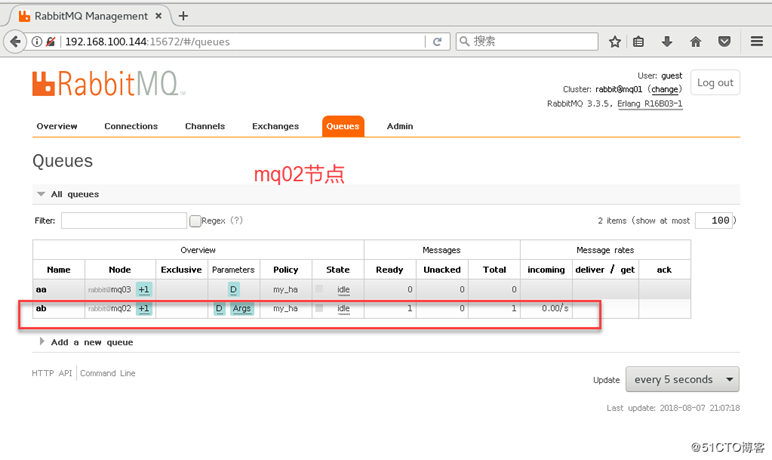
Task: Click the Erlang R16B03-1 link
Action: [x=650, y=103]
